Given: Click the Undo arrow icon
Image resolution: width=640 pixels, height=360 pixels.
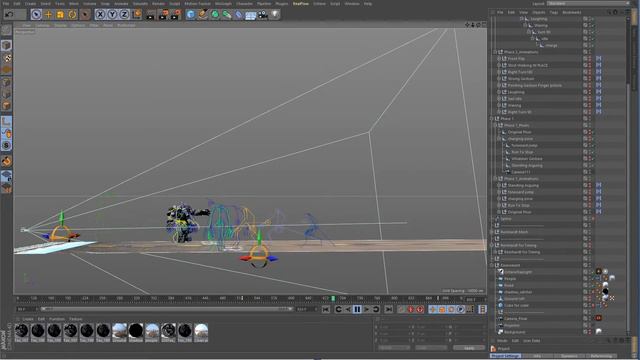Looking at the screenshot, I should click(x=9, y=15).
